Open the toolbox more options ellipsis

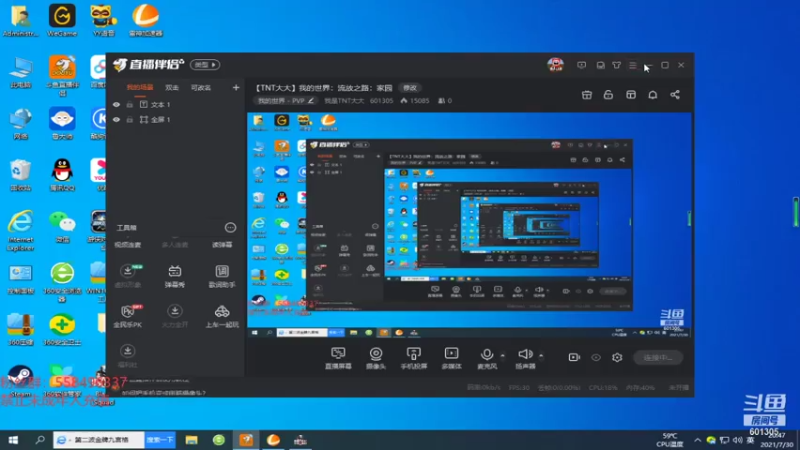pyautogui.click(x=231, y=228)
